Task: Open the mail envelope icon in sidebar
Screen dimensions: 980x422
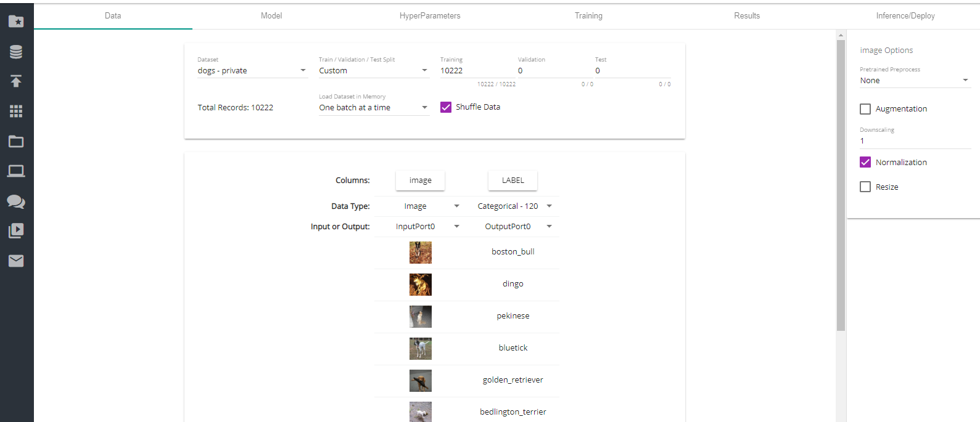Action: tap(16, 261)
